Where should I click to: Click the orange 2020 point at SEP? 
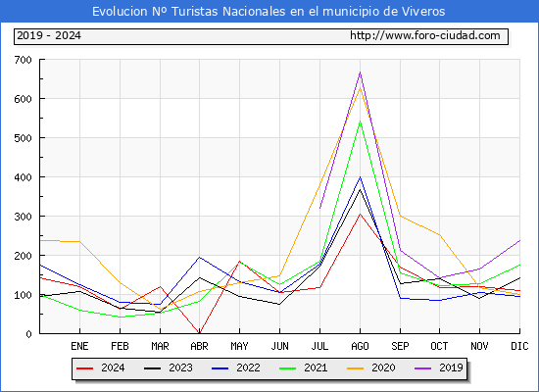(400, 216)
